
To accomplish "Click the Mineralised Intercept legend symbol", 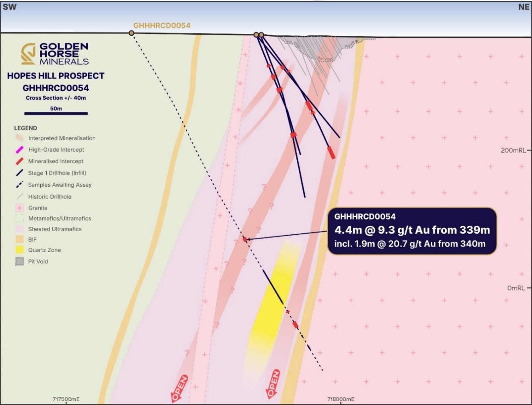I will pyautogui.click(x=19, y=161).
